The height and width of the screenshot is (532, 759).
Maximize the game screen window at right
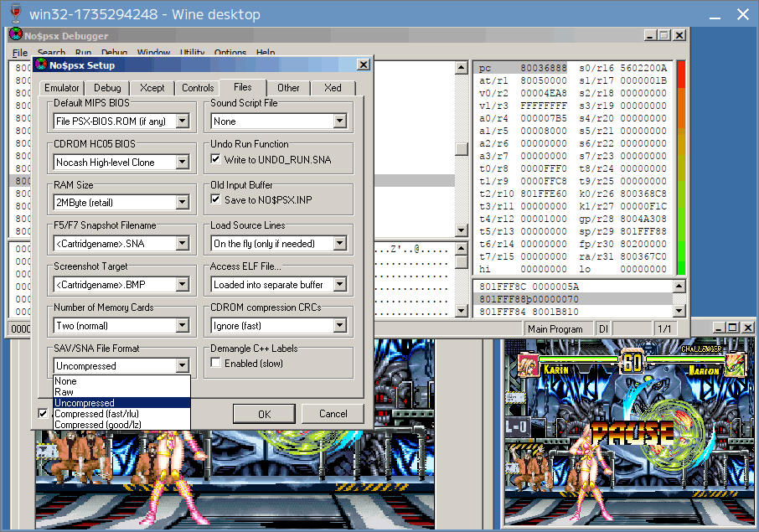(733, 328)
